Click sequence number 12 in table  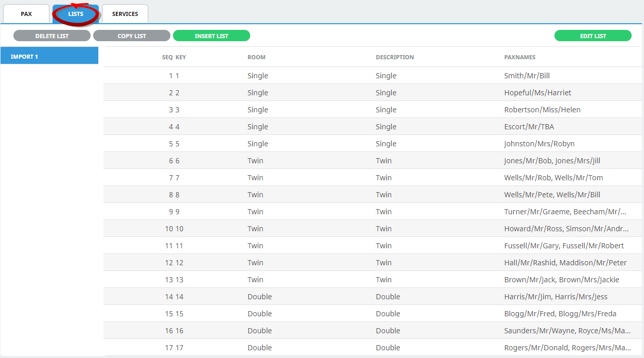tap(169, 263)
